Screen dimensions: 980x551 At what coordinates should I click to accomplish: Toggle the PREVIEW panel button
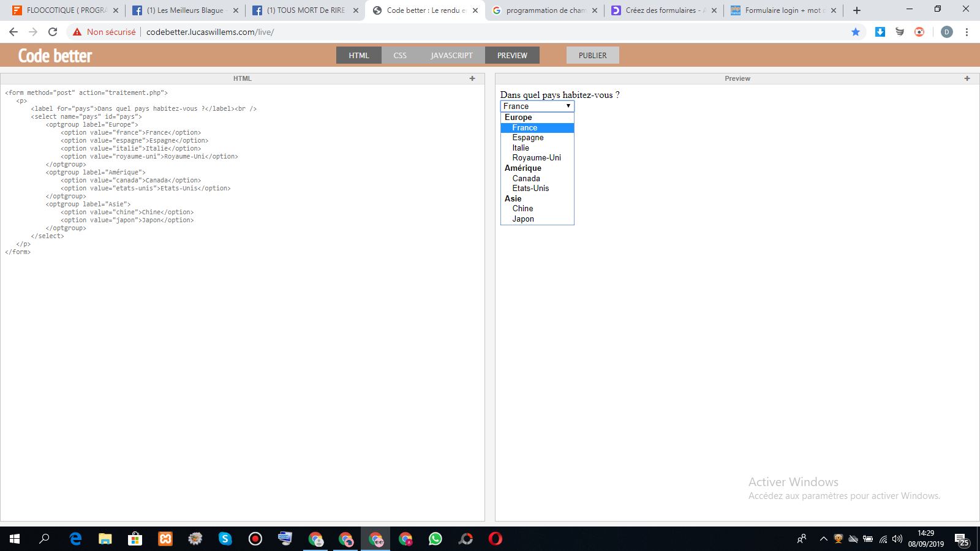(512, 55)
